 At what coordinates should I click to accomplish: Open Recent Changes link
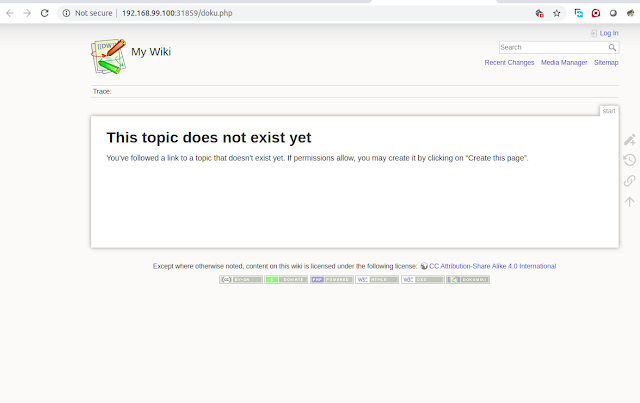[509, 62]
